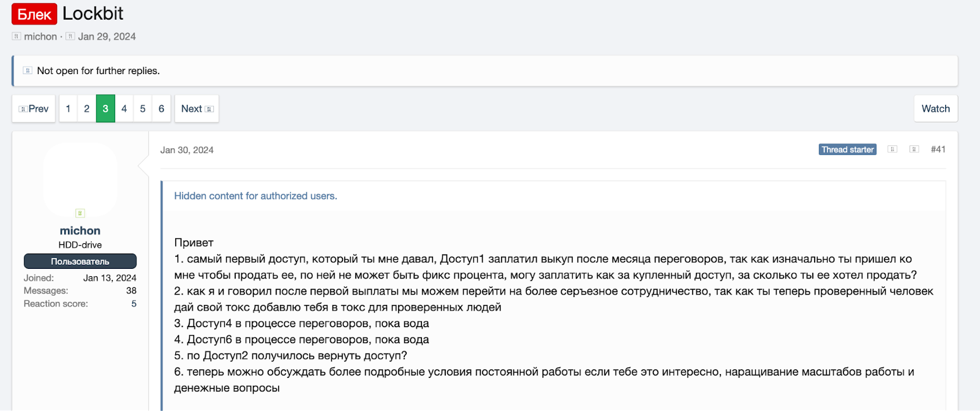Click line 3 Доступ4 в процессе переговоров
This screenshot has width=980, height=411.
(x=301, y=323)
